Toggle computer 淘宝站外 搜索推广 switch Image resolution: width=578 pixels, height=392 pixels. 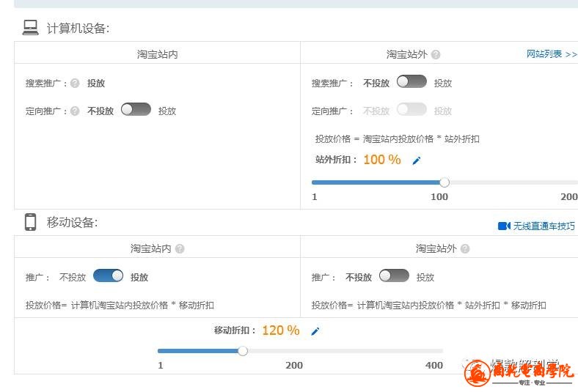coord(411,82)
